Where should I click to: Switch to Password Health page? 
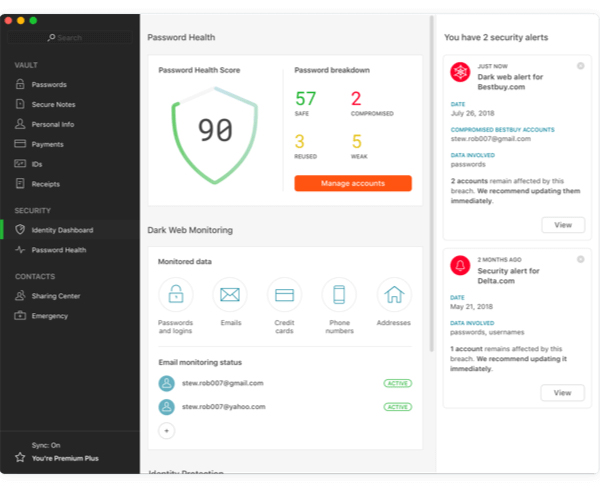(70, 250)
